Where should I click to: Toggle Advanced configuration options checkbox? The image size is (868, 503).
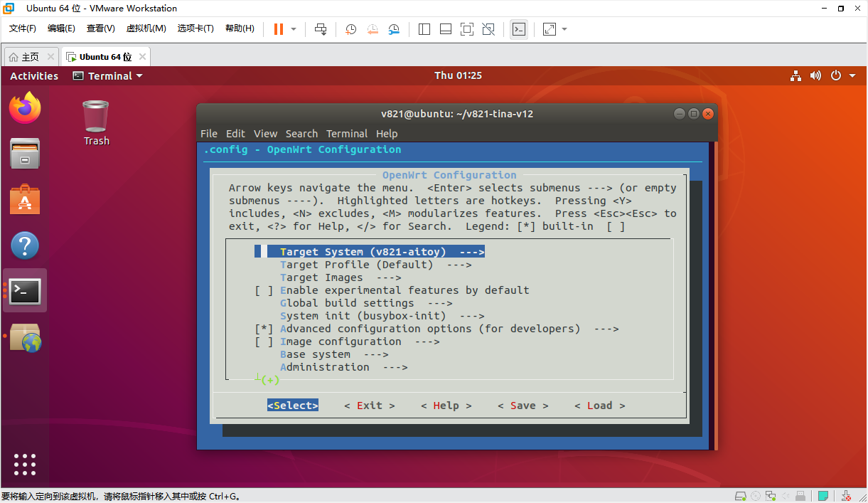(x=264, y=329)
